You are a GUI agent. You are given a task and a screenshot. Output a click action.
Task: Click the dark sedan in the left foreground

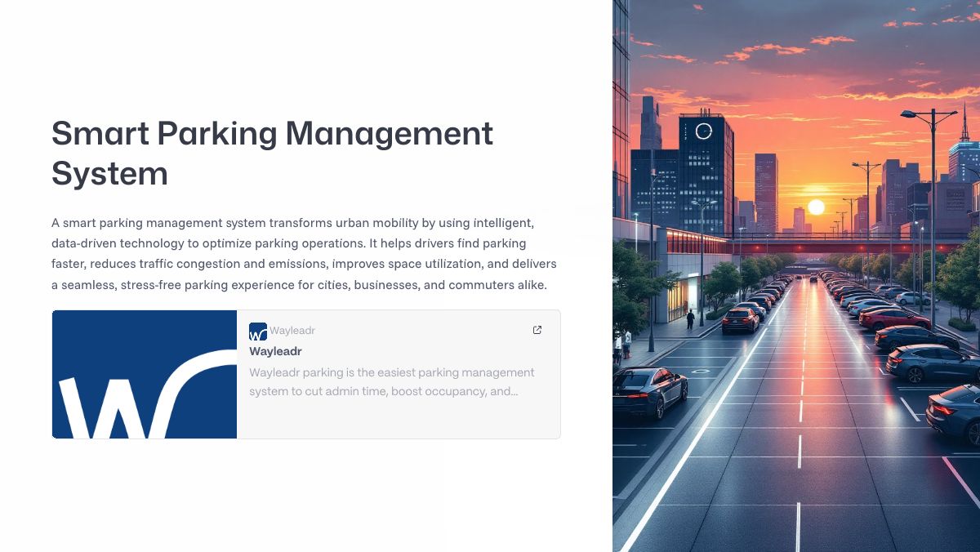650,390
